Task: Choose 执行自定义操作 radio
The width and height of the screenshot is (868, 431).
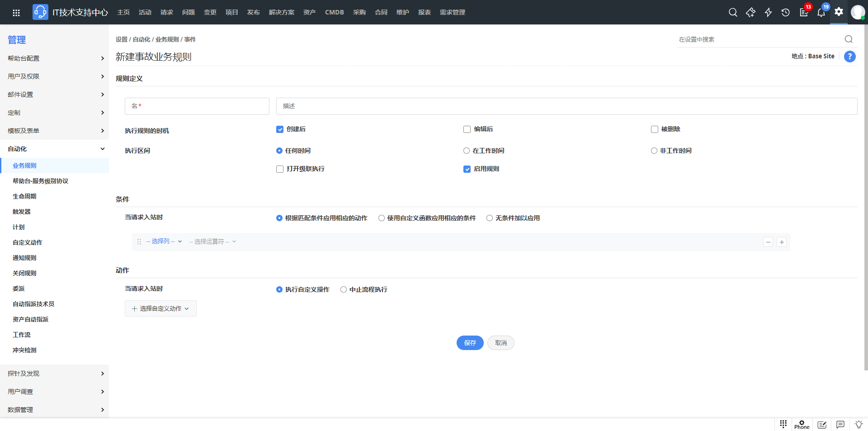Action: [x=279, y=289]
